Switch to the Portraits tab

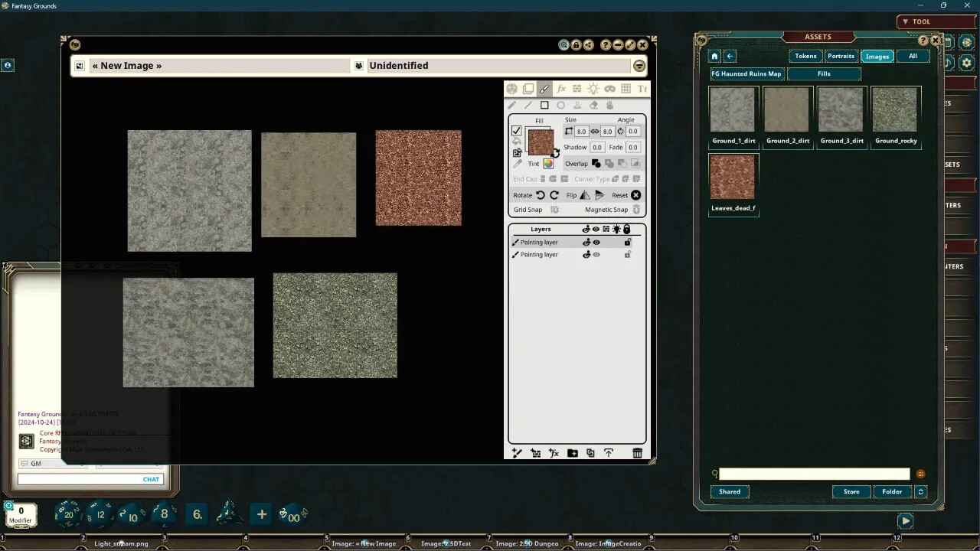[841, 55]
